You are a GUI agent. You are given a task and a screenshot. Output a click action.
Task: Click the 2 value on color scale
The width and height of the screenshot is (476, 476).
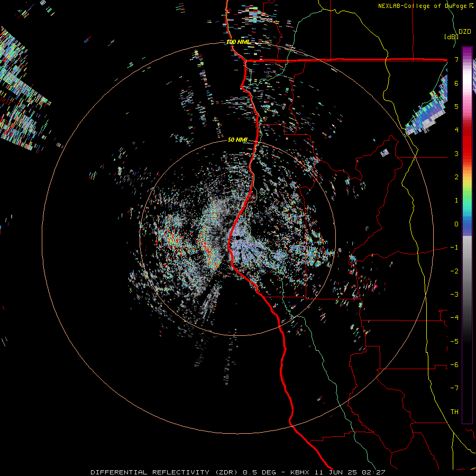[x=456, y=177]
